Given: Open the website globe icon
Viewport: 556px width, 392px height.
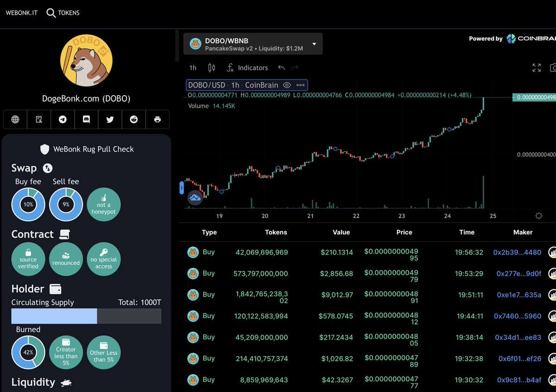Looking at the screenshot, I should tap(15, 119).
